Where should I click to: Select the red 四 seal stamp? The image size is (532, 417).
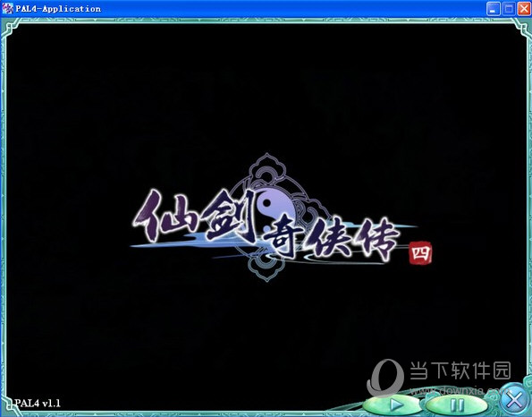(x=420, y=253)
